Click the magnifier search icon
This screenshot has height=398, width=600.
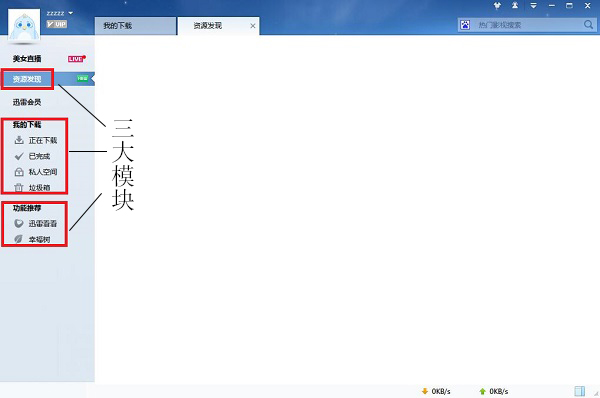click(x=589, y=25)
